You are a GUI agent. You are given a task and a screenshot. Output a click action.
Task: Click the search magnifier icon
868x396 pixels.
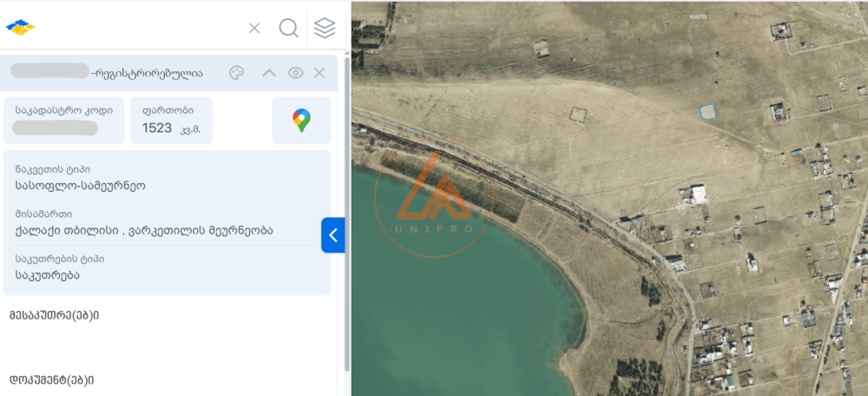pos(288,28)
